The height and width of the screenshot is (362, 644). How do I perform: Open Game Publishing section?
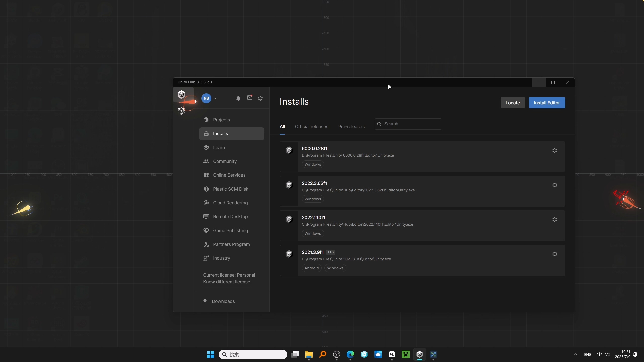click(x=232, y=231)
